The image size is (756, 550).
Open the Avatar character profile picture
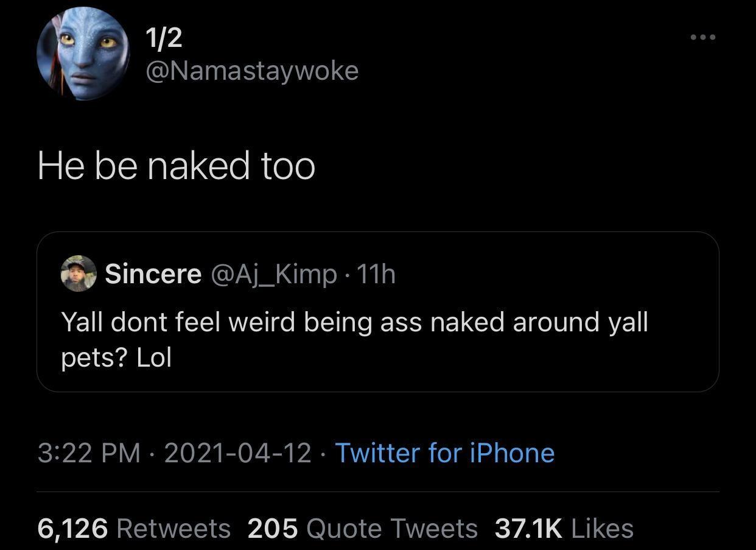[x=83, y=54]
